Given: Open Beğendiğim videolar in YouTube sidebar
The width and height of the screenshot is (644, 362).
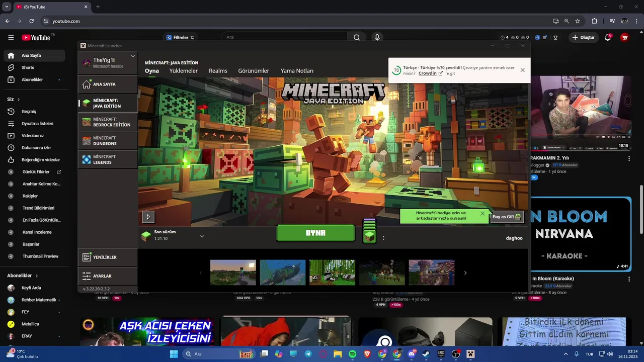Looking at the screenshot, I should point(34,160).
